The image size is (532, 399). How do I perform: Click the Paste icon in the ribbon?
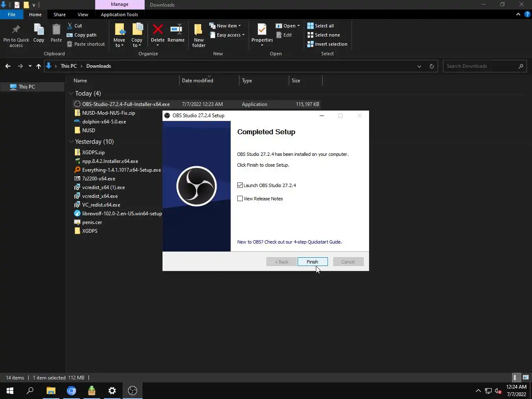pyautogui.click(x=56, y=30)
